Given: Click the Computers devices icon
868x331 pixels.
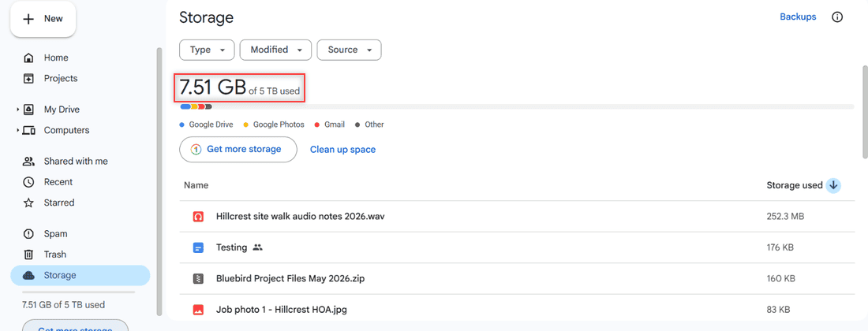Looking at the screenshot, I should pyautogui.click(x=28, y=130).
